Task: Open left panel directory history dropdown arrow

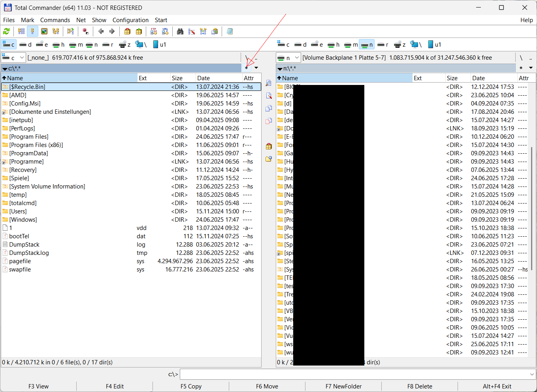Action: click(x=256, y=68)
